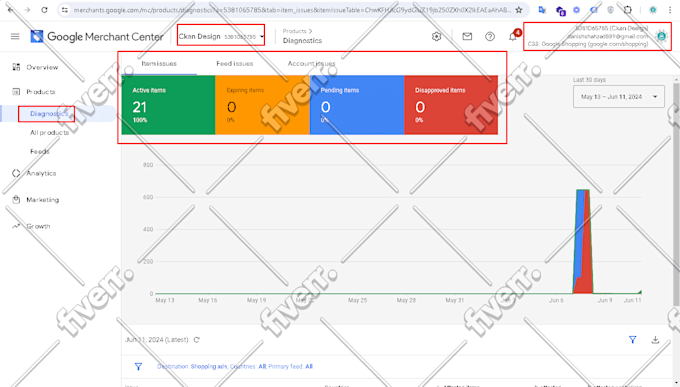
Task: Select the green Active items card
Action: click(168, 105)
